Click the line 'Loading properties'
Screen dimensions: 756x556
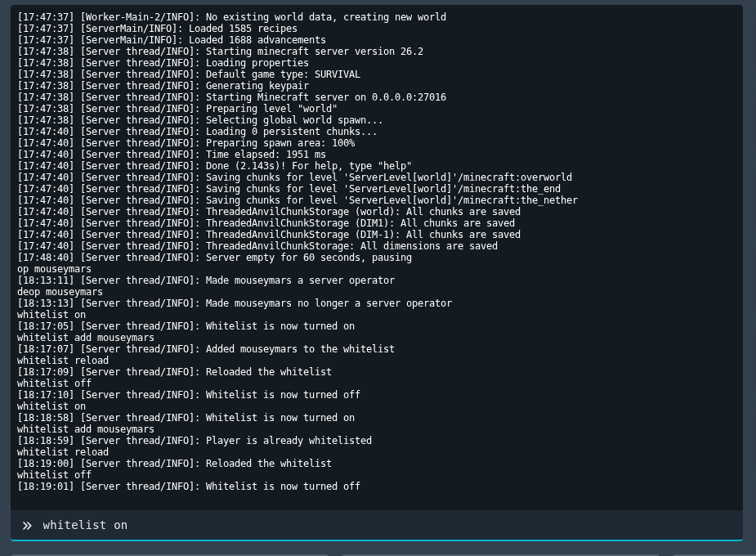(x=163, y=63)
